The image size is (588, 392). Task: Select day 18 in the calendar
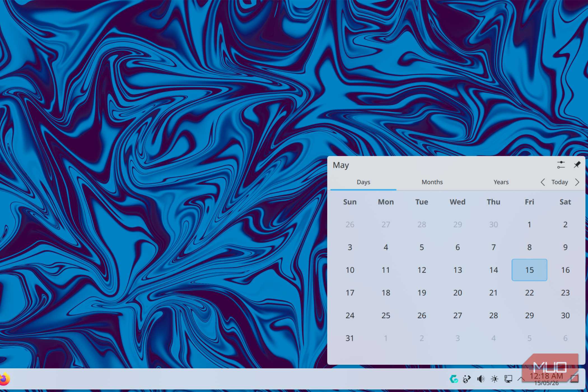(386, 293)
